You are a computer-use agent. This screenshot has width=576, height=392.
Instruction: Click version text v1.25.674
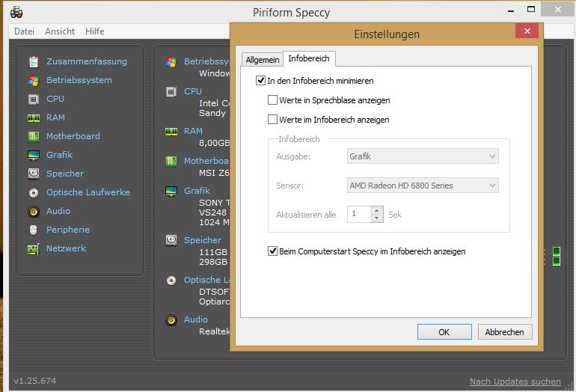35,381
